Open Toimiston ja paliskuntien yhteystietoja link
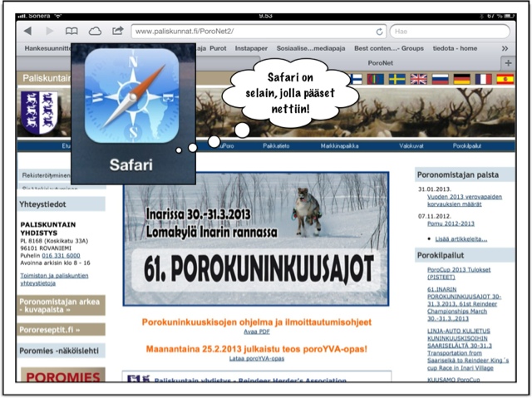This screenshot has width=532, height=398. [54, 279]
